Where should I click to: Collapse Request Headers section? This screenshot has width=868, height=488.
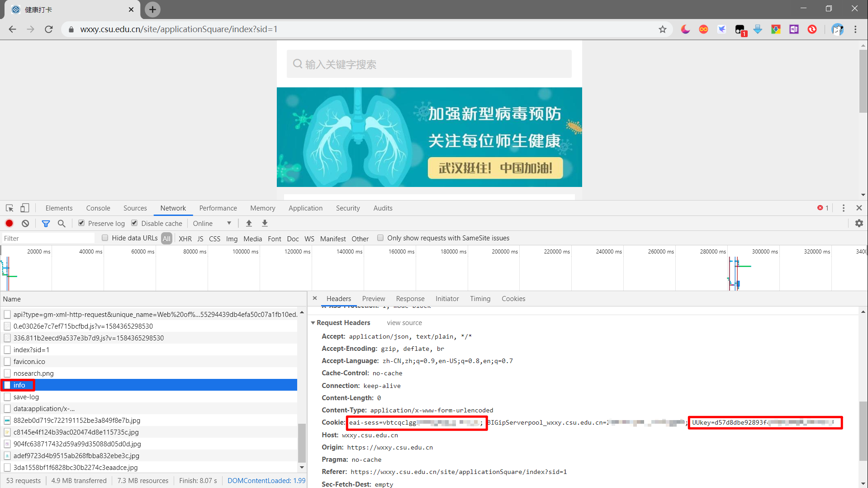pyautogui.click(x=313, y=323)
